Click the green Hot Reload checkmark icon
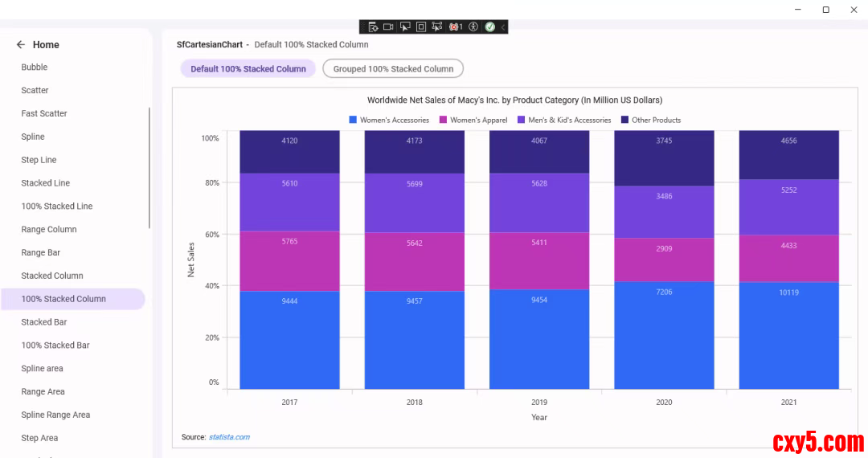Screen dimensions: 868x458 tap(489, 27)
